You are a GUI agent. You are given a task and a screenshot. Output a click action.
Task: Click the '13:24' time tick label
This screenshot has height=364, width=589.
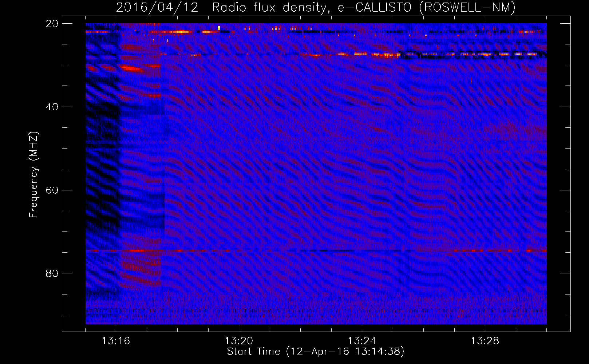[x=362, y=341]
